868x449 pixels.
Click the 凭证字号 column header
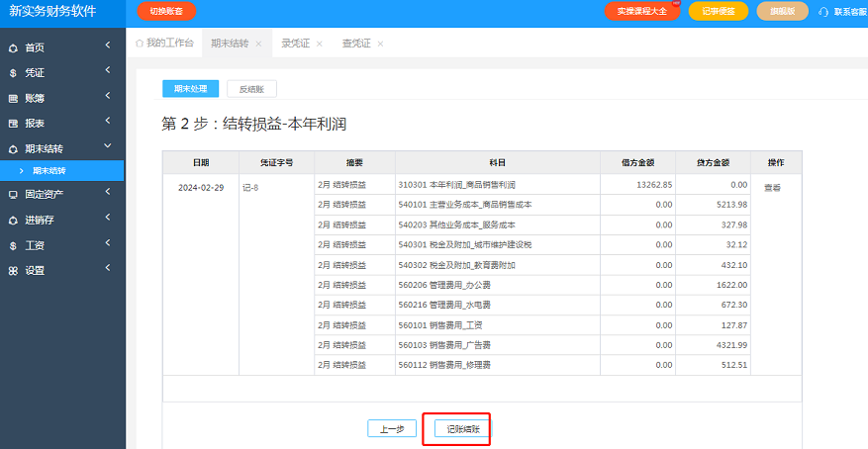tap(277, 162)
